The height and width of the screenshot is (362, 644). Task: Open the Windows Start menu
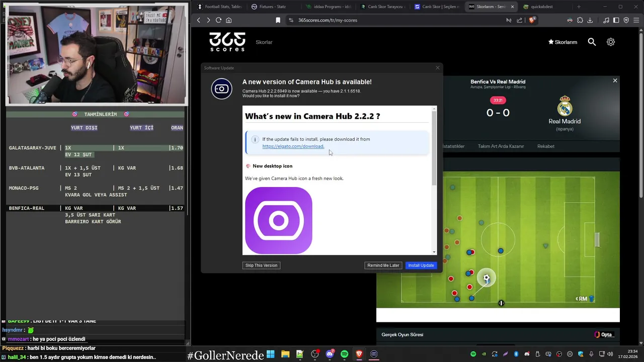271,354
